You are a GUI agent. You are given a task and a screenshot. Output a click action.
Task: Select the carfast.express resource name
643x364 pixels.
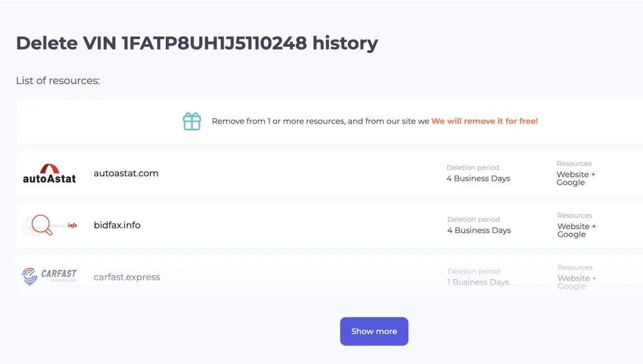point(126,277)
